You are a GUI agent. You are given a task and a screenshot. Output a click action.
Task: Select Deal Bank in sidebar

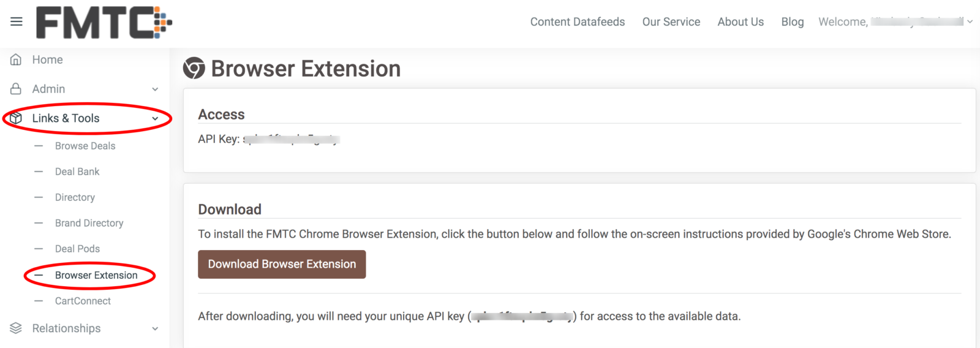pos(77,172)
